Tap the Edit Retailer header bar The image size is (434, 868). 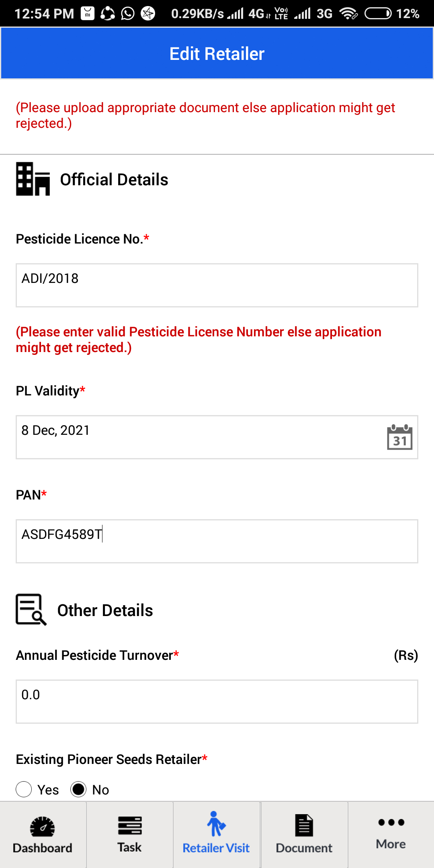pos(217,53)
